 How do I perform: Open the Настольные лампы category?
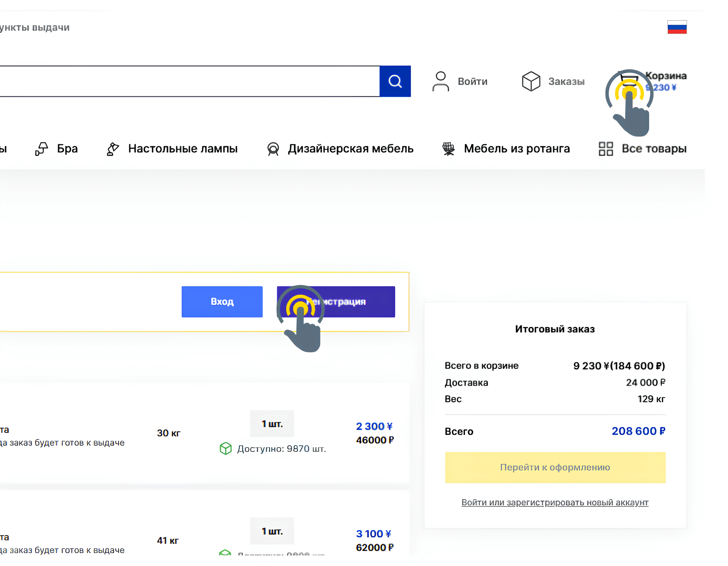[x=183, y=149]
